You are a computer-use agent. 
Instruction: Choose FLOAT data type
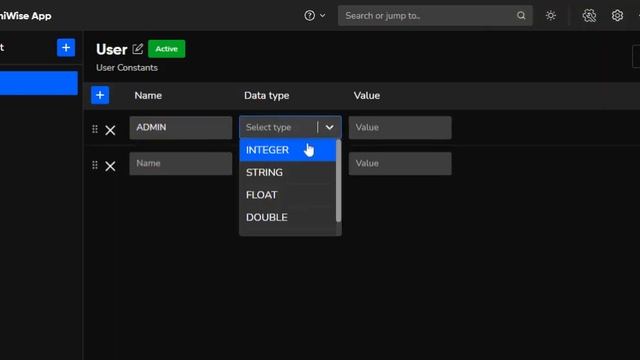coord(288,195)
